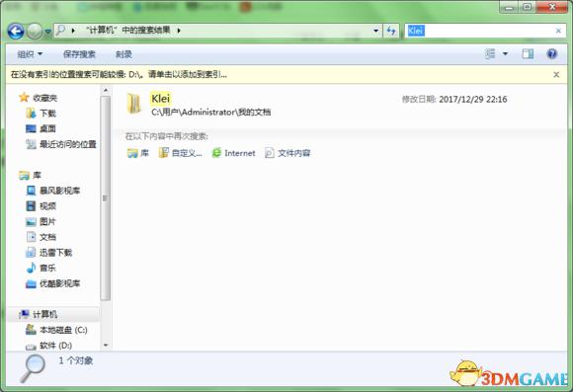Click 保存搜索 in the toolbar
573x392 pixels.
click(79, 54)
